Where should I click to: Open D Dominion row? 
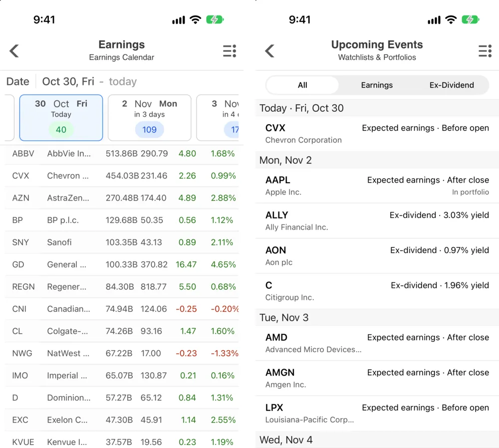(122, 398)
